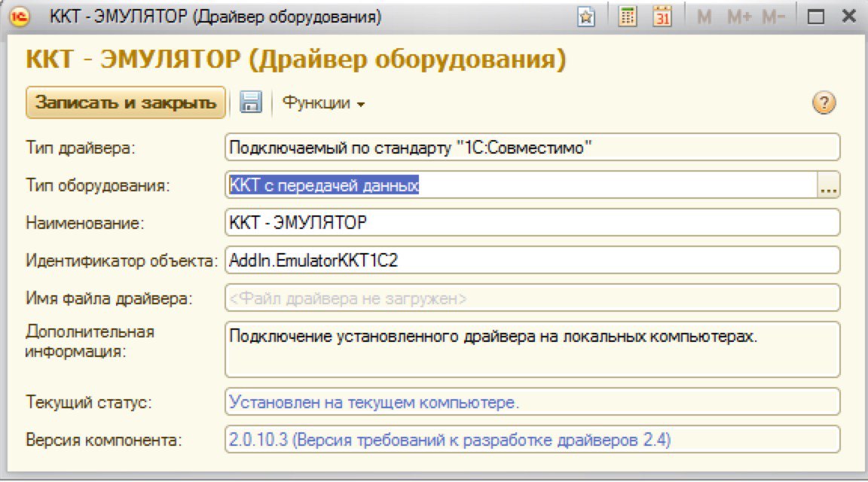Close the ККТ-ЭМУЛЯТОР window

[x=848, y=17]
